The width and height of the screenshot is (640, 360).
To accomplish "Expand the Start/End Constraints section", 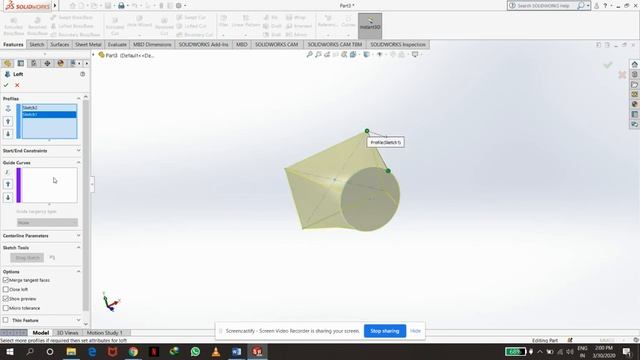I will pos(78,151).
